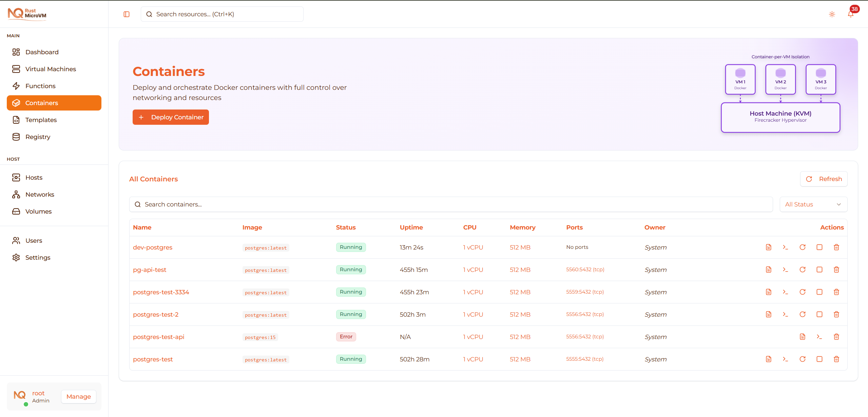The width and height of the screenshot is (868, 417).
Task: Toggle the Running status badge on dev-postgres
Action: click(350, 247)
